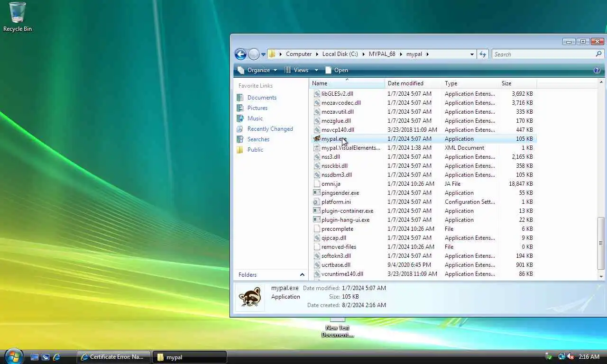Image resolution: width=607 pixels, height=364 pixels.
Task: Select the mozglue.dll file icon
Action: coord(317,121)
